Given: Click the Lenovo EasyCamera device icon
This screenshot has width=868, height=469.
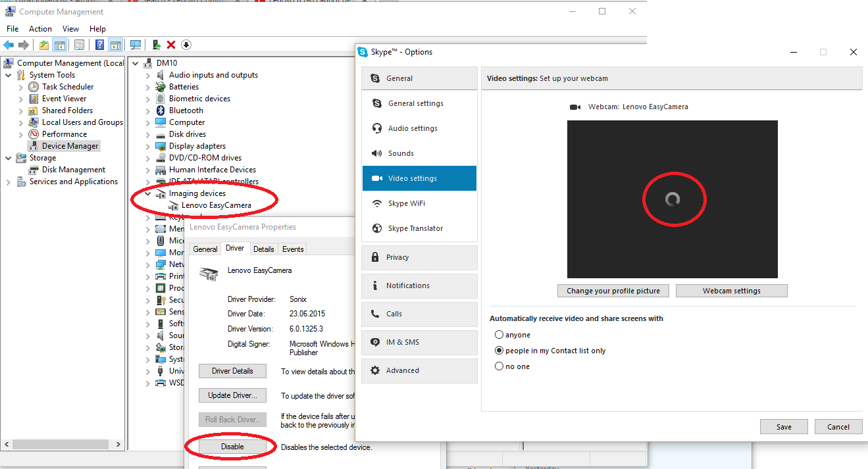Looking at the screenshot, I should (173, 205).
